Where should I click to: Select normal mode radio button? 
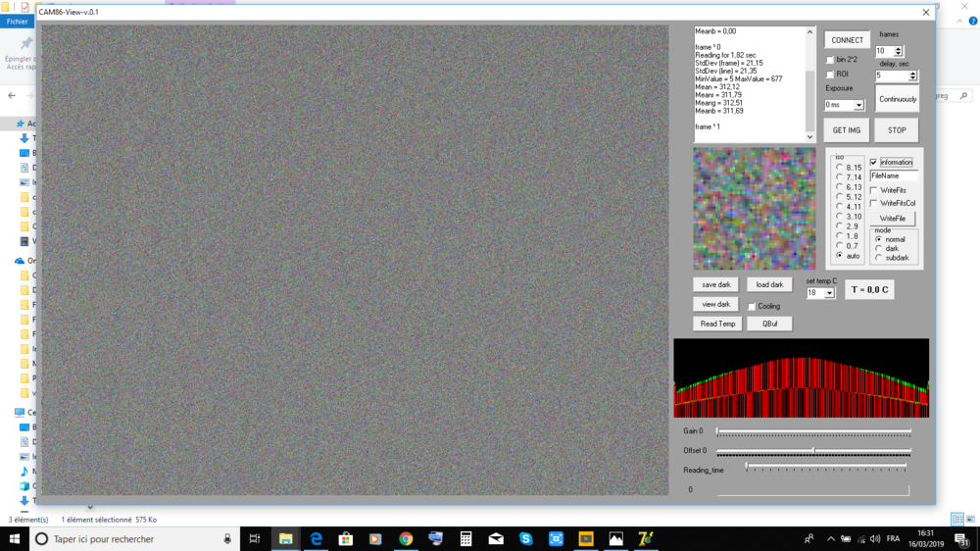tap(879, 239)
